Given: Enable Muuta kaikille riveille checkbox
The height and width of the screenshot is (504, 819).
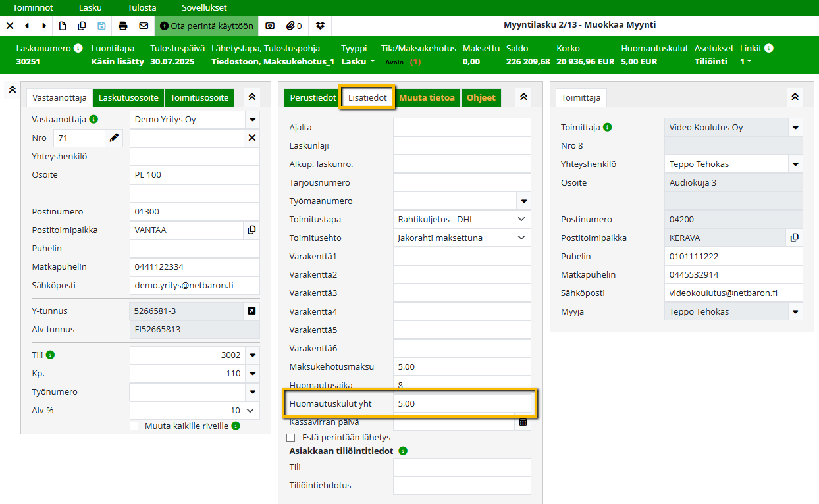Looking at the screenshot, I should [x=134, y=426].
